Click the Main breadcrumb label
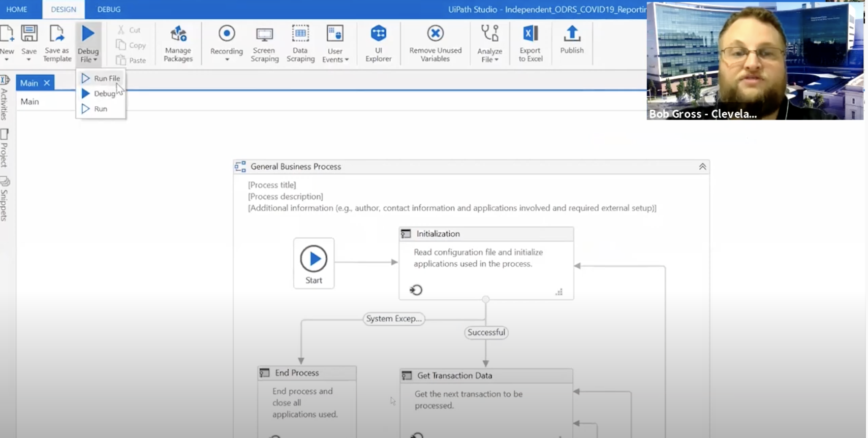Image resolution: width=868 pixels, height=438 pixels. [x=29, y=102]
